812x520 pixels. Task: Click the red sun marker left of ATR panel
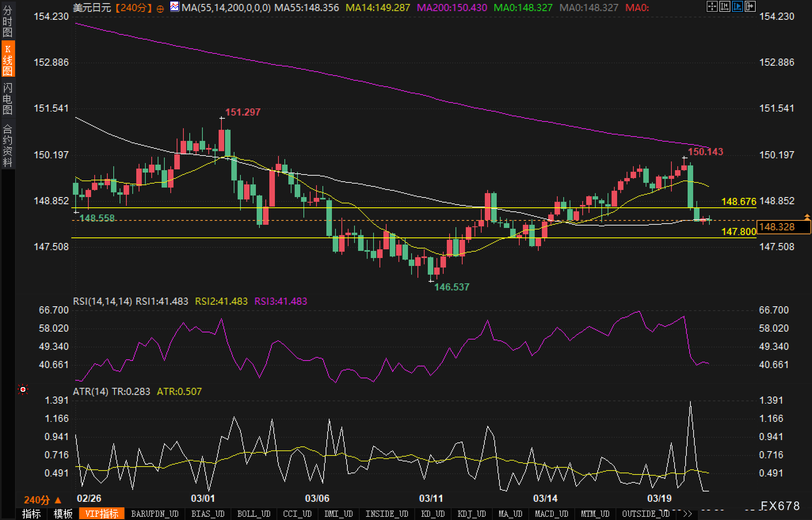(23, 390)
